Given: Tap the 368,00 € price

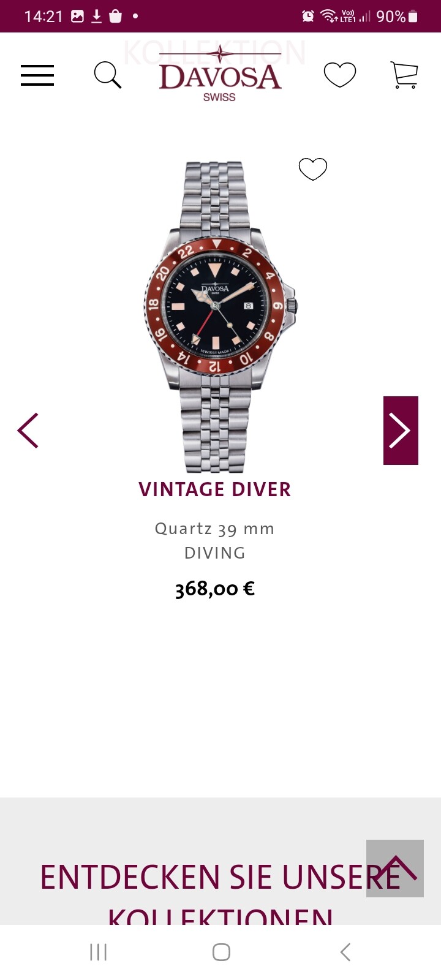Looking at the screenshot, I should click(x=214, y=589).
